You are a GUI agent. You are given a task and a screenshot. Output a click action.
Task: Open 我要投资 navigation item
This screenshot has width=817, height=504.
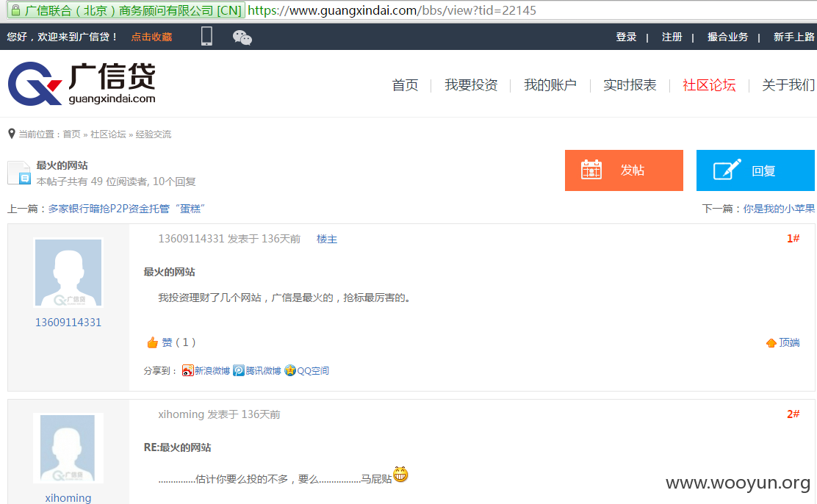click(x=471, y=85)
